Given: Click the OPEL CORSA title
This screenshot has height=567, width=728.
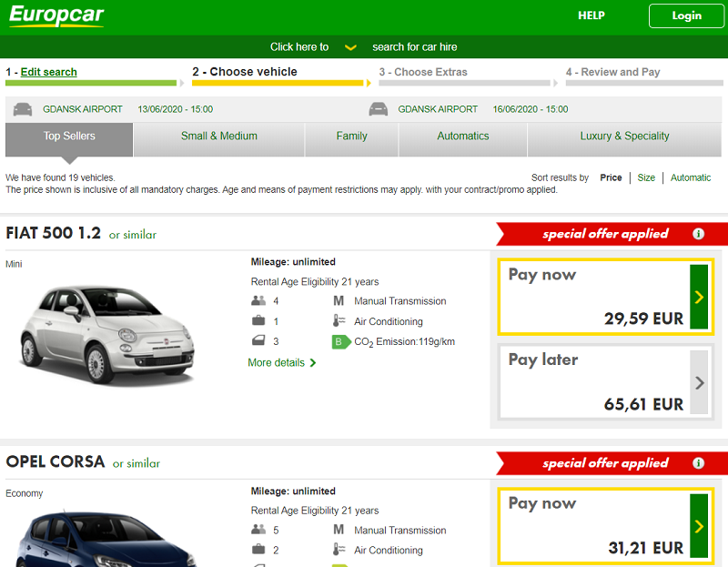Looking at the screenshot, I should tap(56, 462).
